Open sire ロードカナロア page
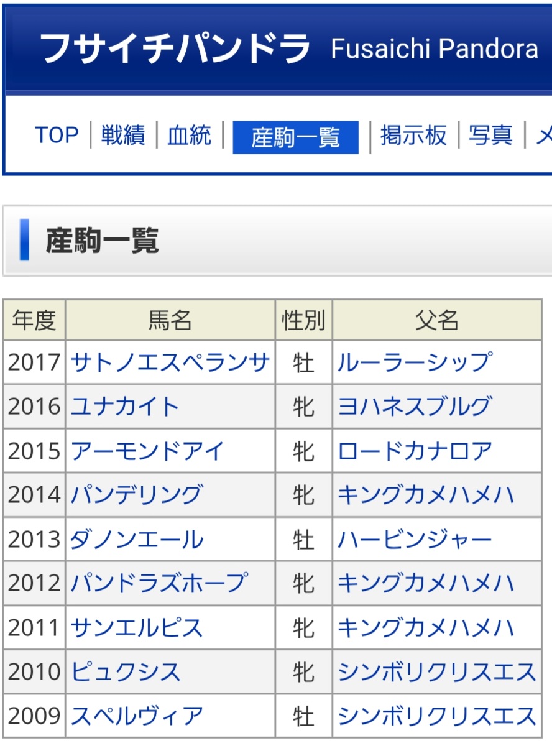Viewport: 552px width, 756px height. coord(415,451)
